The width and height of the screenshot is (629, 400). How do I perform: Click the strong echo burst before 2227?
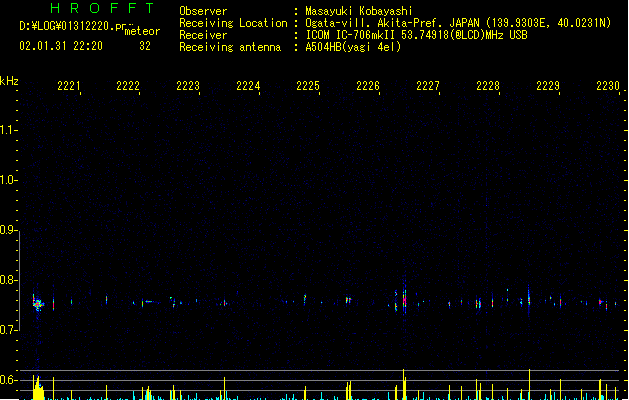coord(404,300)
